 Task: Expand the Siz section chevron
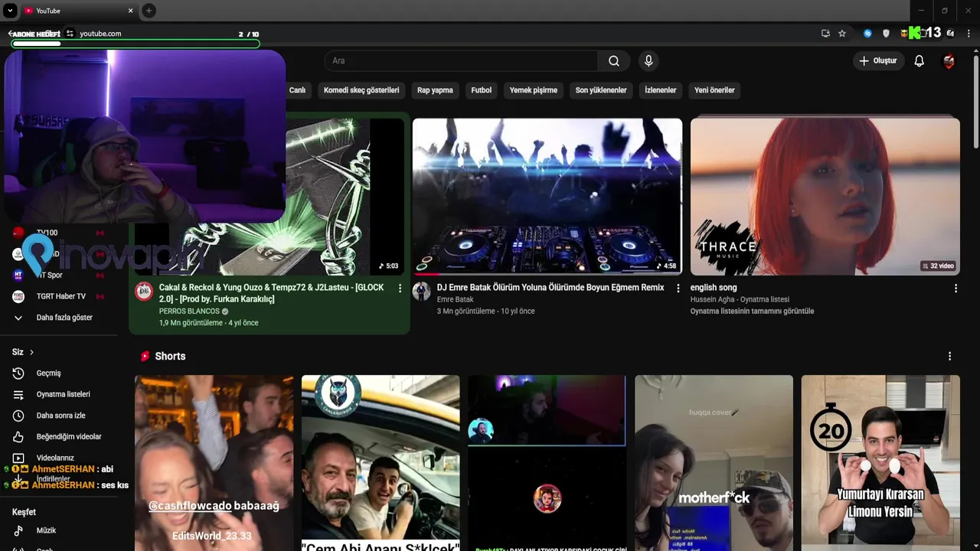point(31,352)
